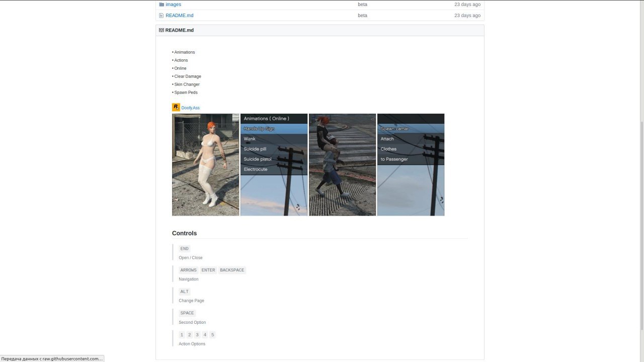Click the key label 1
This screenshot has height=362, width=644.
(x=182, y=335)
